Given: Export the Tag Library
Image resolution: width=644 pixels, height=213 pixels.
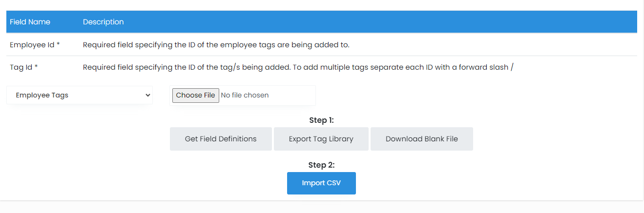Looking at the screenshot, I should tap(321, 139).
